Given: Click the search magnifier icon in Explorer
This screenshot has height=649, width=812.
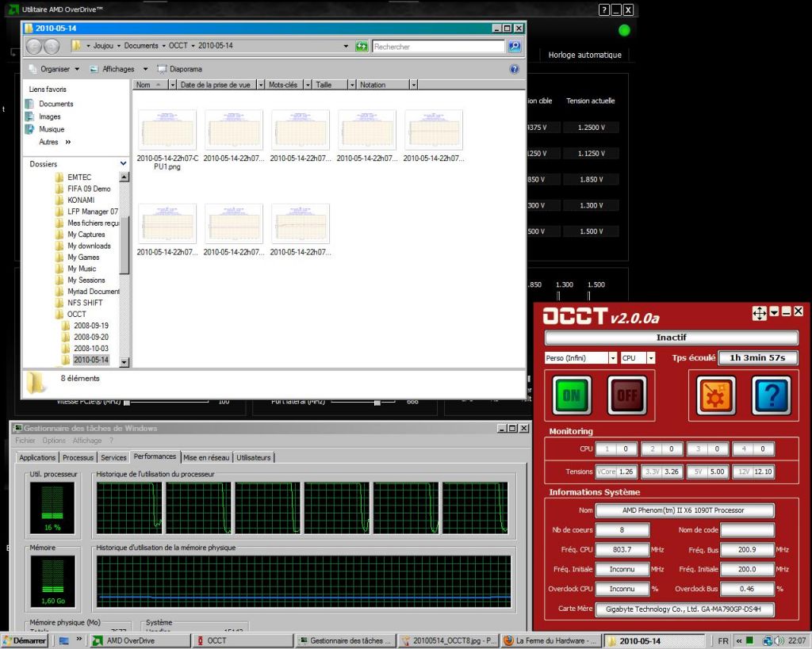Looking at the screenshot, I should click(514, 47).
